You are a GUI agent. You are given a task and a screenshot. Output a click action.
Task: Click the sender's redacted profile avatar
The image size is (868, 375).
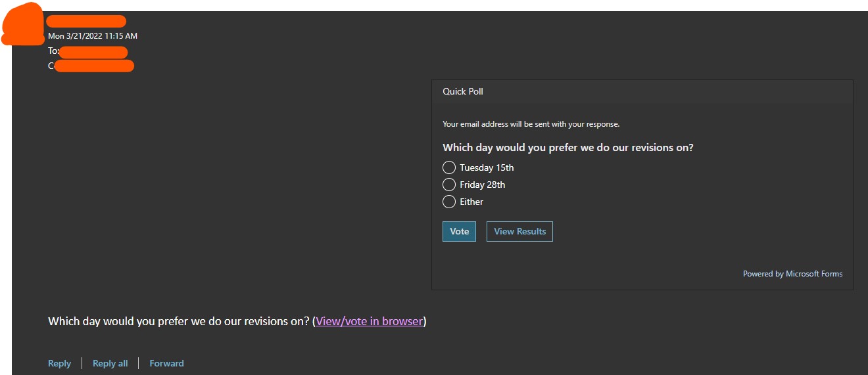22,24
